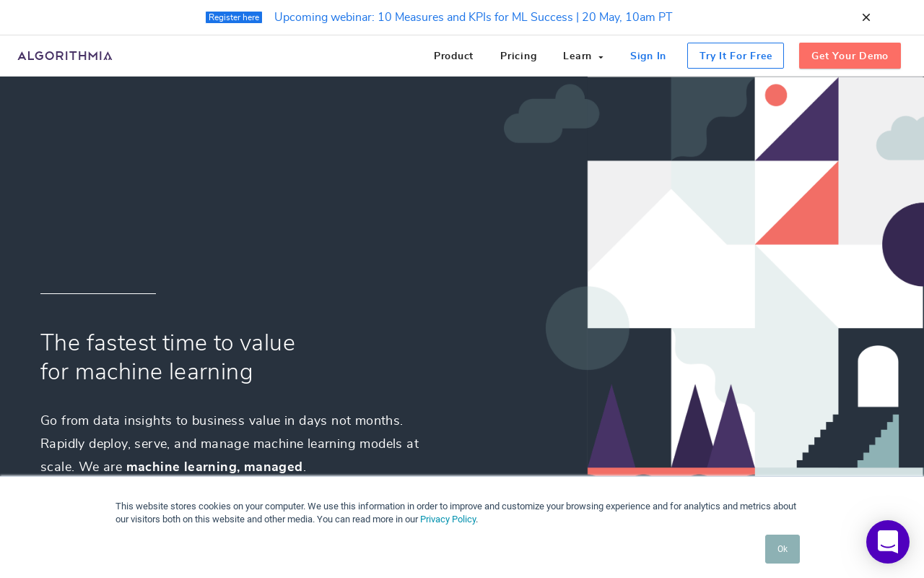The width and height of the screenshot is (924, 578).
Task: Expand the Learn navigation menu
Action: [577, 56]
